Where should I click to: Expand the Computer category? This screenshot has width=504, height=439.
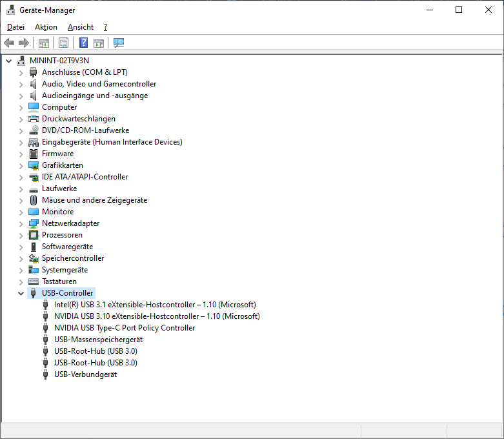tap(21, 108)
